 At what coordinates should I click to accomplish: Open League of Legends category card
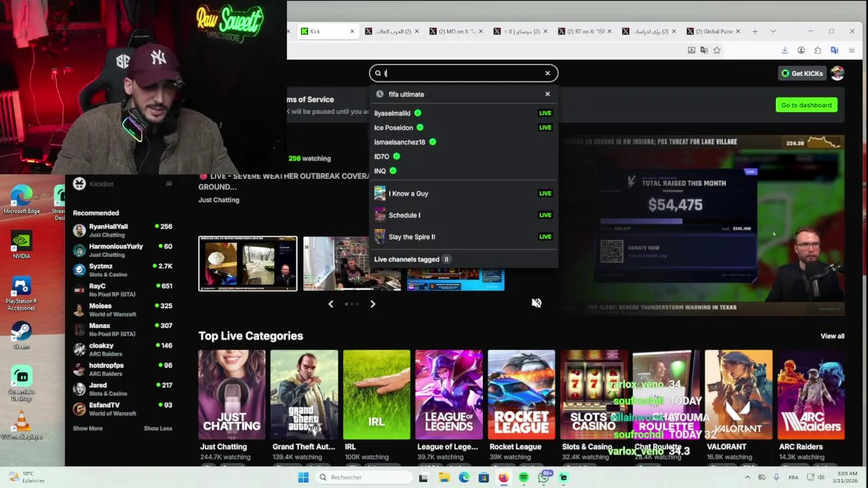(x=449, y=394)
